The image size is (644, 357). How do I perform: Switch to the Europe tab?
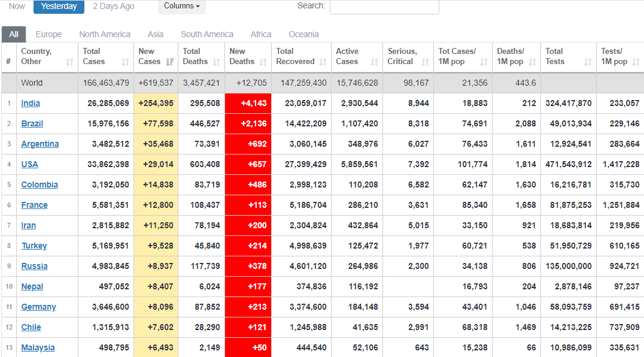(x=48, y=34)
